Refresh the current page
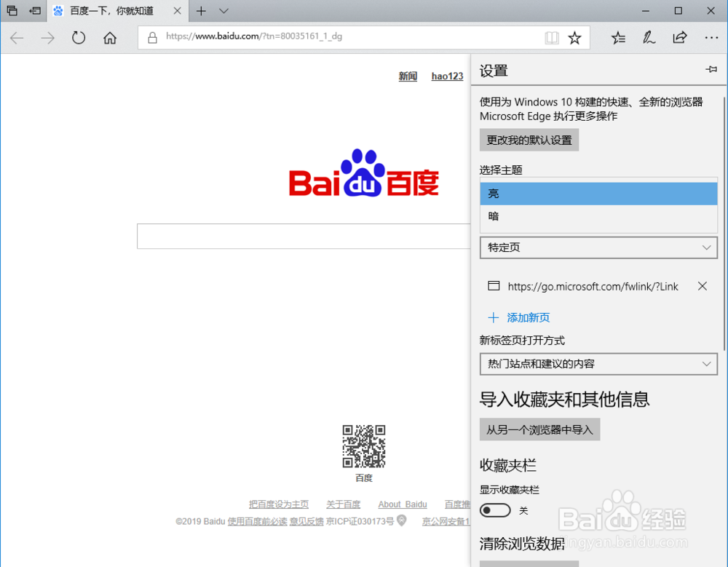The height and width of the screenshot is (567, 728). pyautogui.click(x=79, y=38)
